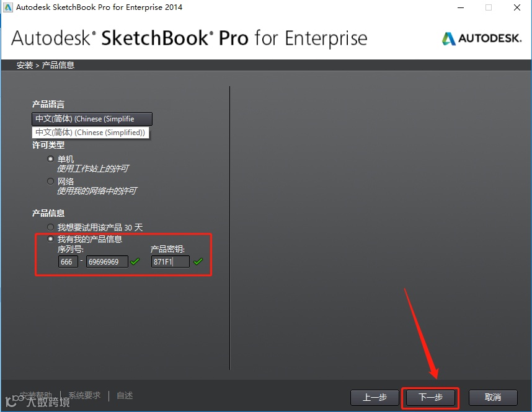Click the 序列号 label
532x412 pixels.
coord(71,249)
